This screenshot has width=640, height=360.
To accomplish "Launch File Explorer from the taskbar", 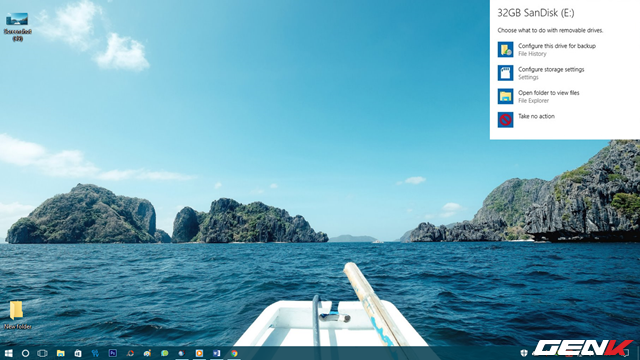I will pyautogui.click(x=60, y=353).
